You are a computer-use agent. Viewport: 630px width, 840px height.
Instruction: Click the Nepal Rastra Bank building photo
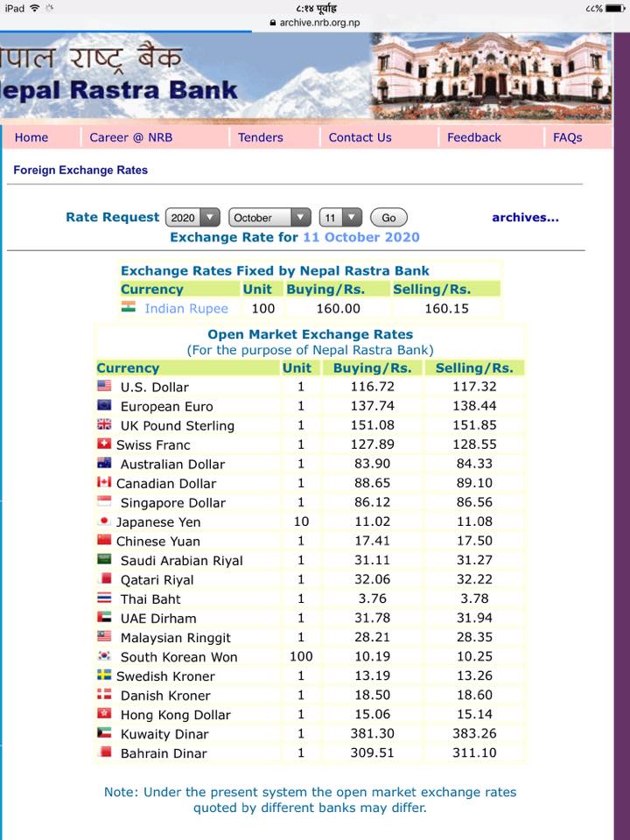491,76
